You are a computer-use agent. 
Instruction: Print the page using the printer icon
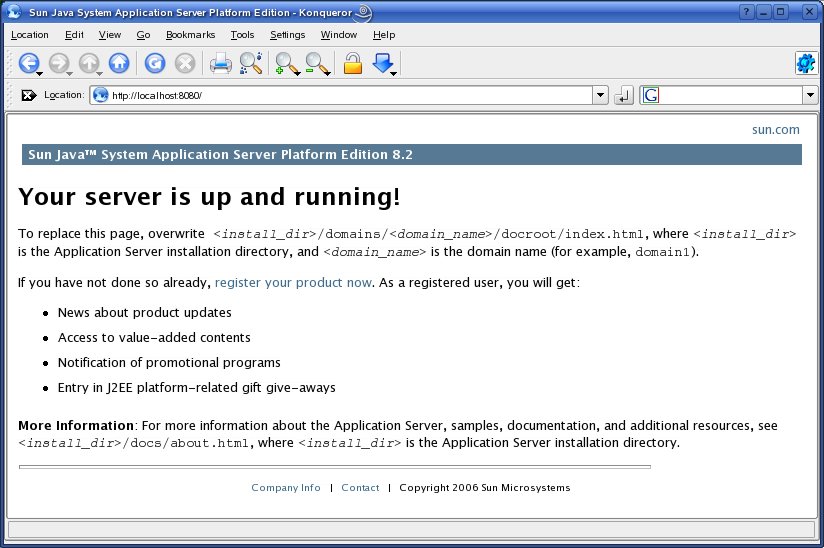click(x=220, y=63)
